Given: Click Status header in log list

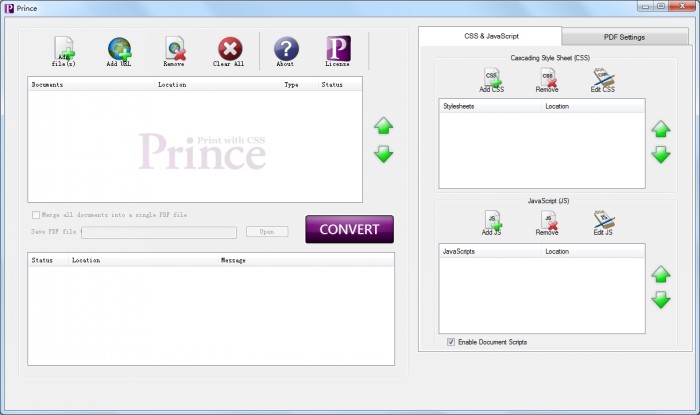Looking at the screenshot, I should click(48, 260).
